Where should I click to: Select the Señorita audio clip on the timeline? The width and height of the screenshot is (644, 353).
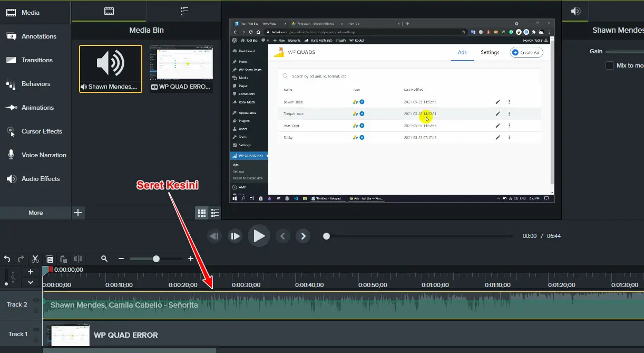tap(343, 305)
